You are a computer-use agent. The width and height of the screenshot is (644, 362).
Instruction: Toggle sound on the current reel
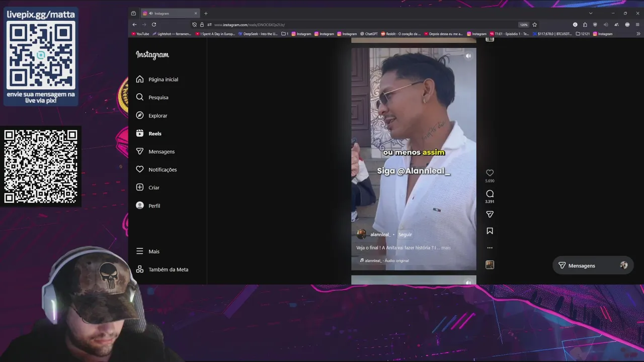(468, 56)
